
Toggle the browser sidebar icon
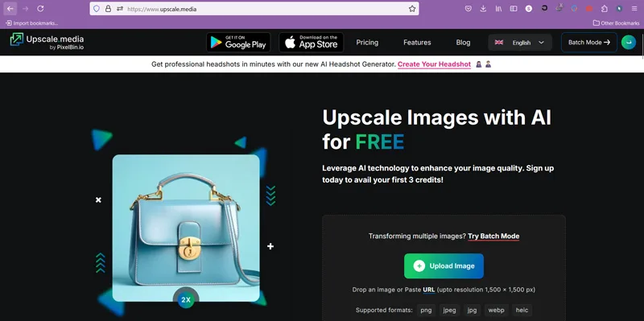click(x=514, y=9)
